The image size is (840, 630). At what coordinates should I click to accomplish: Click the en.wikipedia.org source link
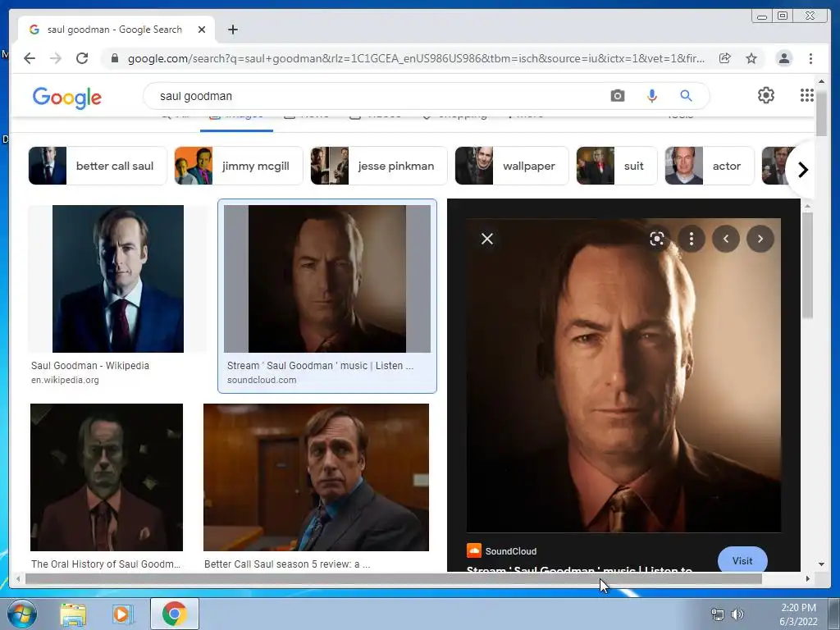[x=65, y=380]
